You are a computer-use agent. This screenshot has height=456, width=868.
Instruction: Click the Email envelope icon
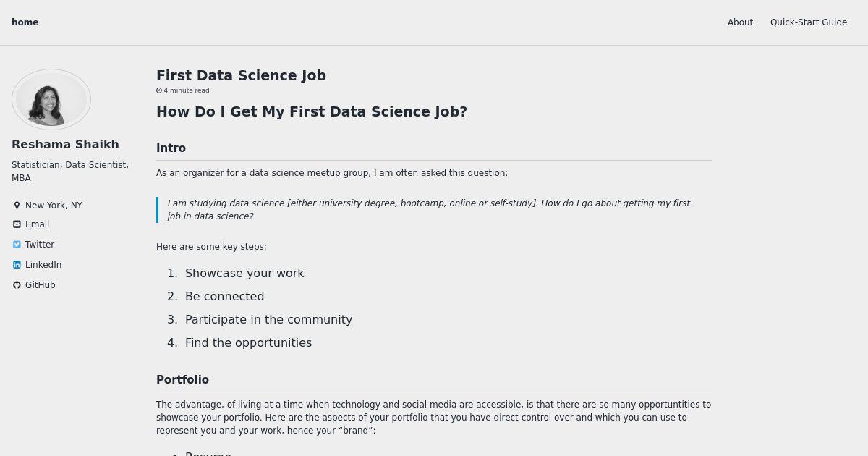coord(17,224)
